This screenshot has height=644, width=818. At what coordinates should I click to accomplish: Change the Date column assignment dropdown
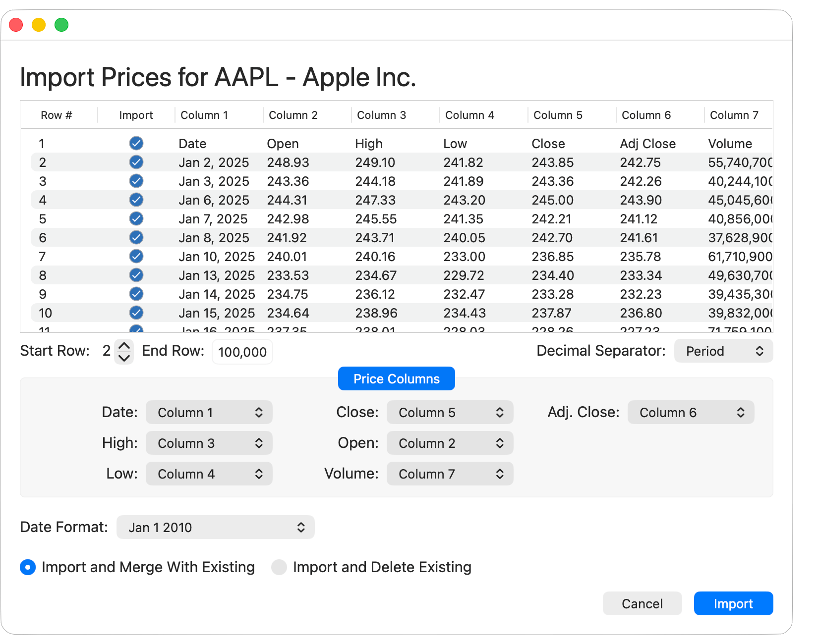pos(209,412)
